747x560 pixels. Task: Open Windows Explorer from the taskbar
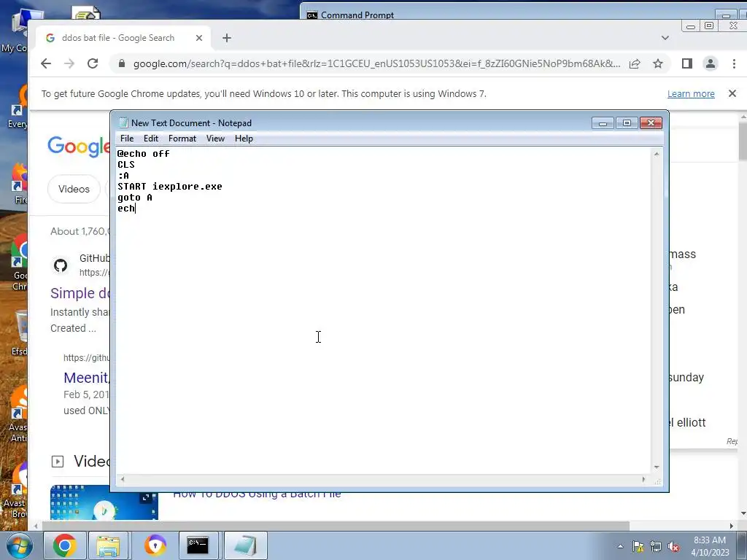click(108, 545)
